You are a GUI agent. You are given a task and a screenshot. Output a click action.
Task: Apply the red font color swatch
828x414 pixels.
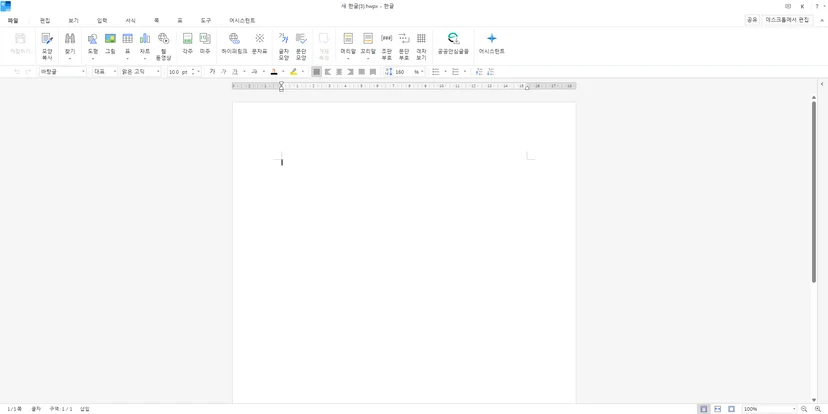pyautogui.click(x=274, y=72)
